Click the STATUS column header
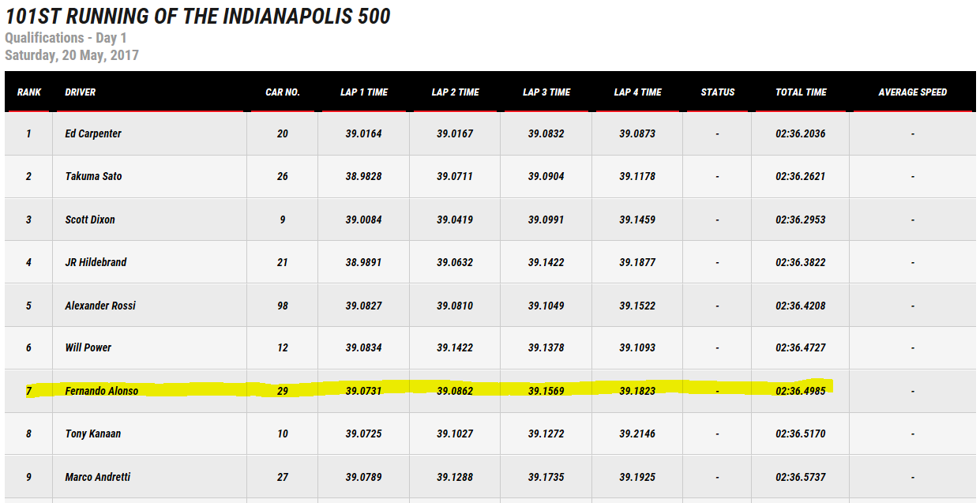Screen dimensions: 980x503 click(718, 92)
